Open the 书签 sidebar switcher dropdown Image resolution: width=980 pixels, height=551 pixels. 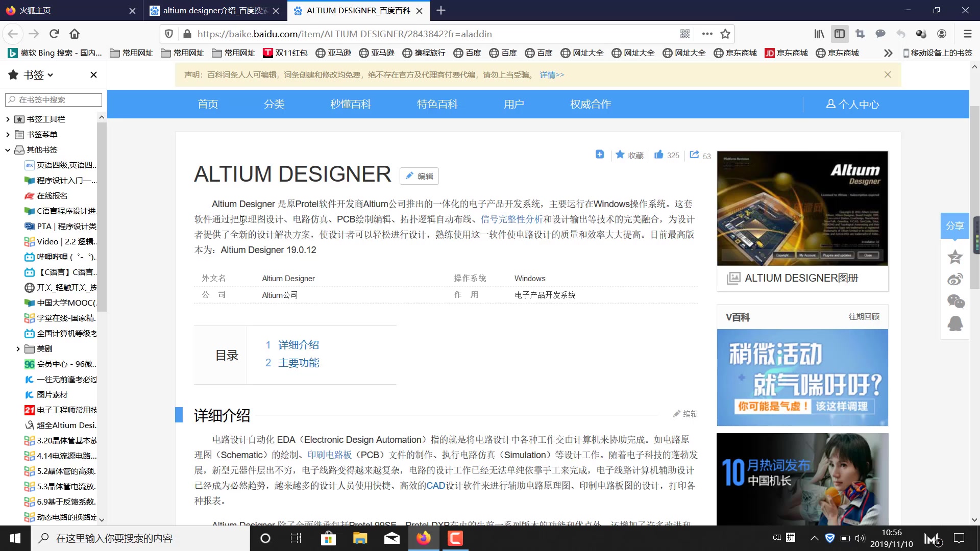pyautogui.click(x=38, y=75)
